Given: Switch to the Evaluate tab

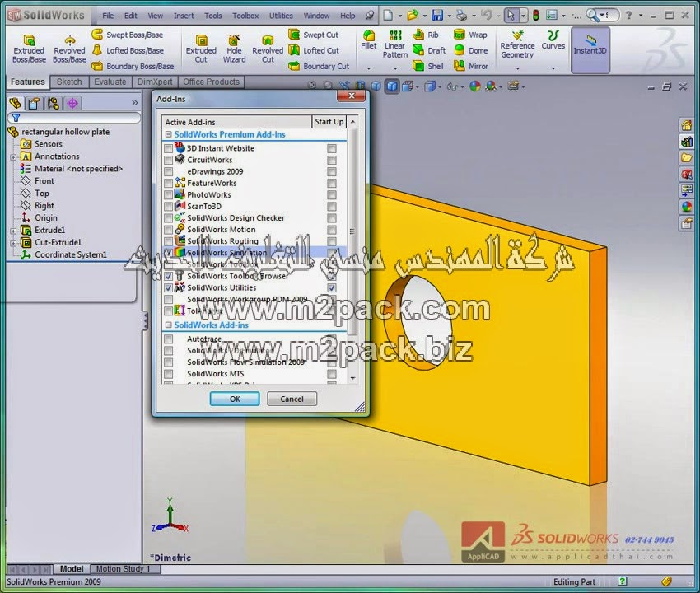Looking at the screenshot, I should pos(110,82).
